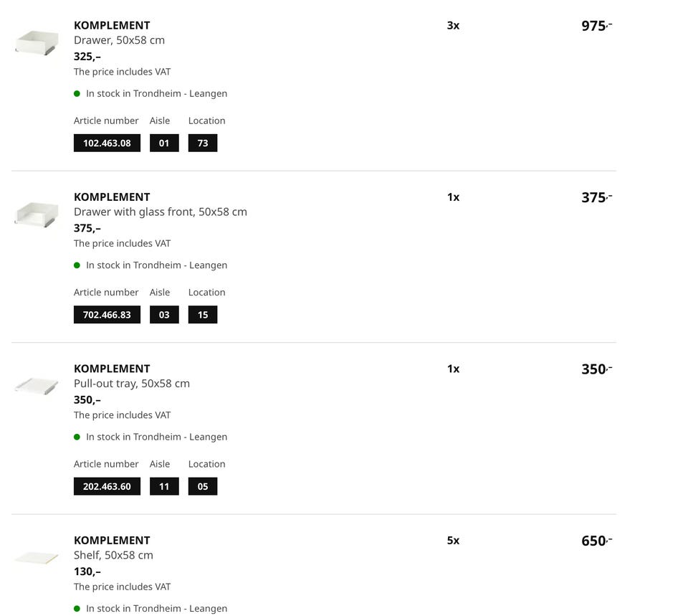Click article number 102.463.08 badge
The width and height of the screenshot is (688, 616).
click(107, 143)
